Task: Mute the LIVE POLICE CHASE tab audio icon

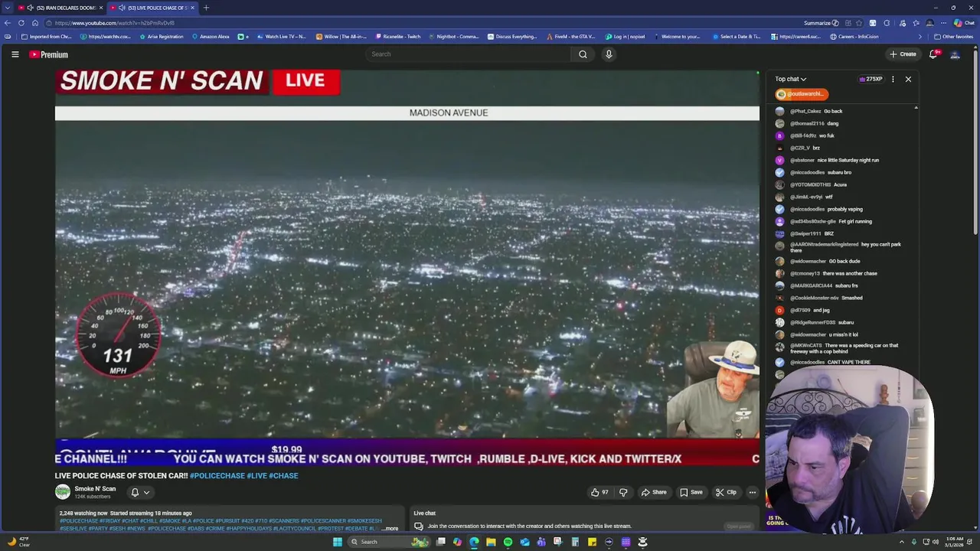Action: point(122,8)
